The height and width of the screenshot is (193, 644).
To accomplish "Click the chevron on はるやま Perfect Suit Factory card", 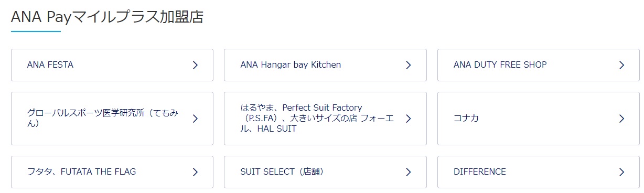I will pyautogui.click(x=409, y=119).
